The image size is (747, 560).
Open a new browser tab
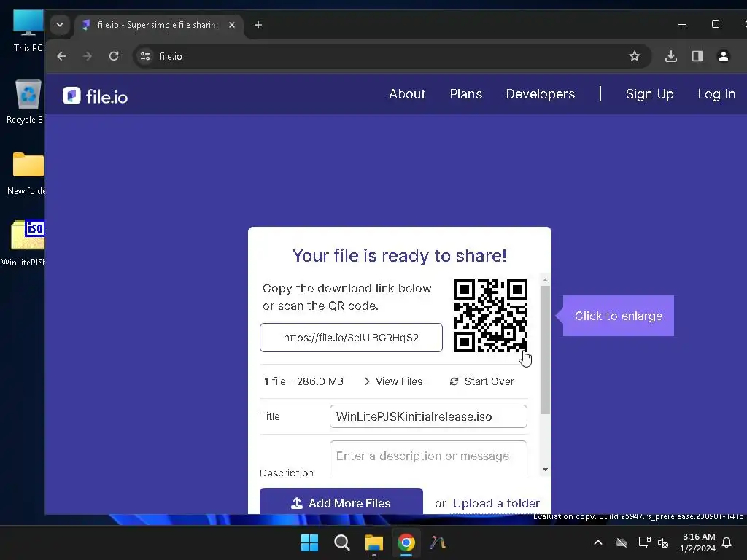click(x=258, y=25)
